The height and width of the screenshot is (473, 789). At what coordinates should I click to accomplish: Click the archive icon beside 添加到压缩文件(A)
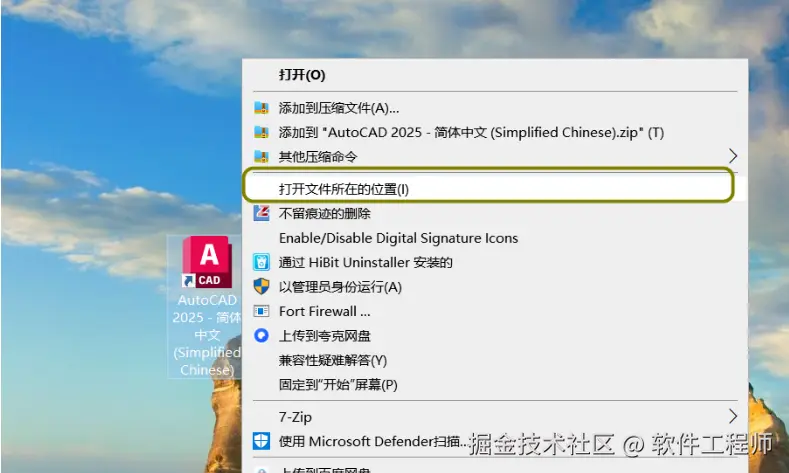pyautogui.click(x=261, y=108)
